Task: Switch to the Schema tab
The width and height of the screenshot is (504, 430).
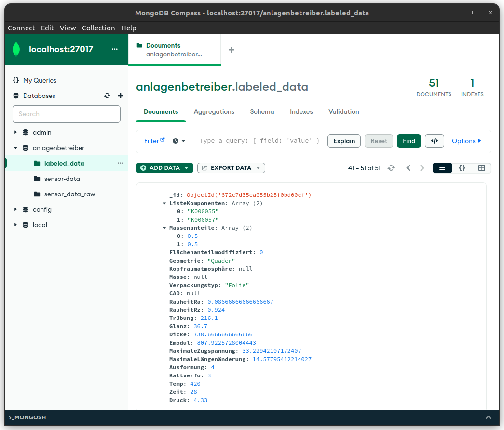Action: (262, 112)
